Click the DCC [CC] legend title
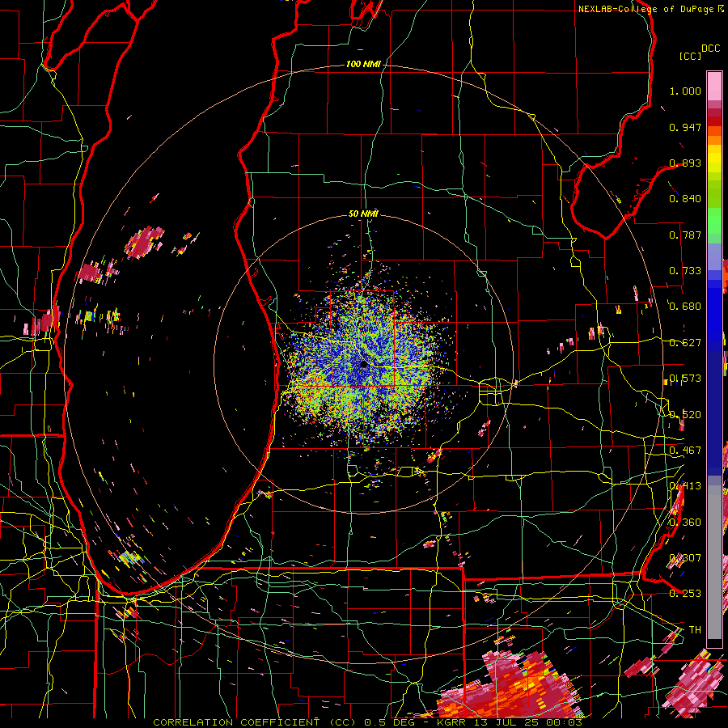 [x=699, y=52]
